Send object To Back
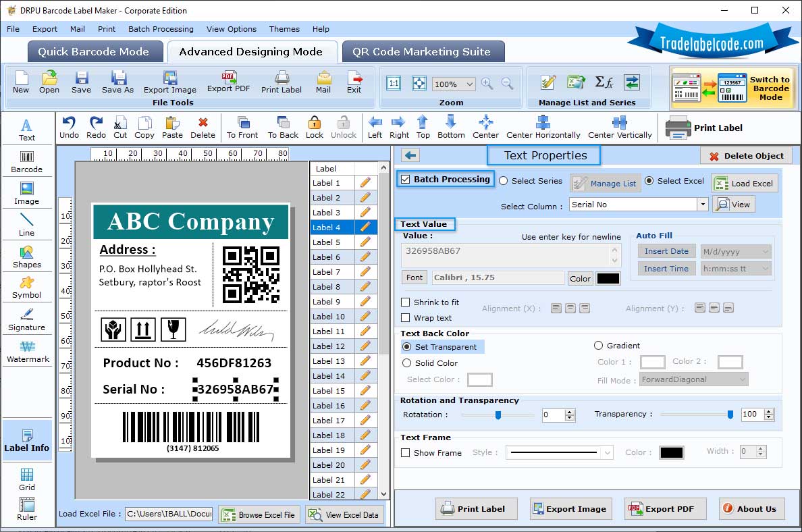 tap(283, 128)
